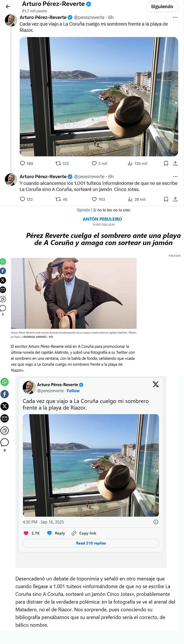Share article on Facebook from lower sidebar
This screenshot has width=184, height=644.
pos(4,394)
